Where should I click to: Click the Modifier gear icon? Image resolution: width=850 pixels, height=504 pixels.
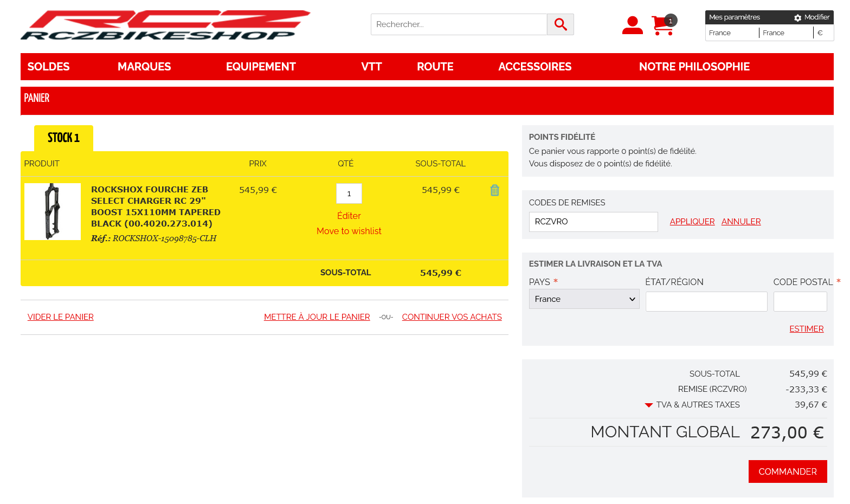coord(797,18)
